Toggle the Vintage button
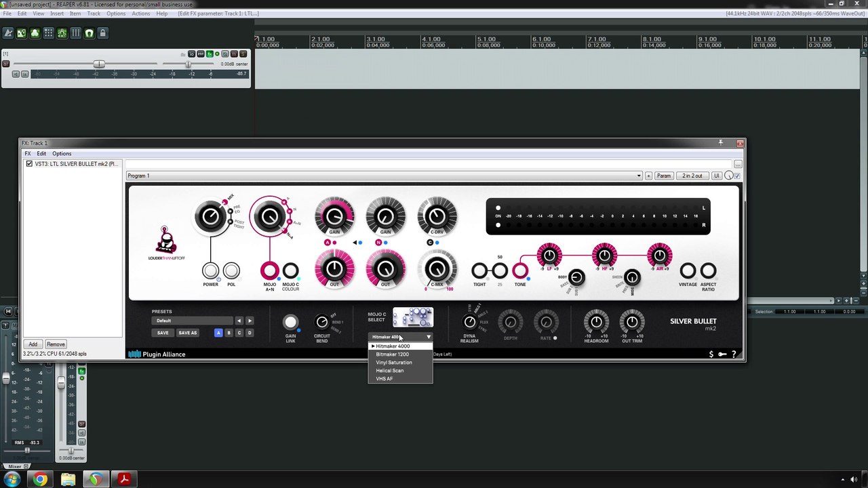Screen dimensions: 868x488 point(688,271)
